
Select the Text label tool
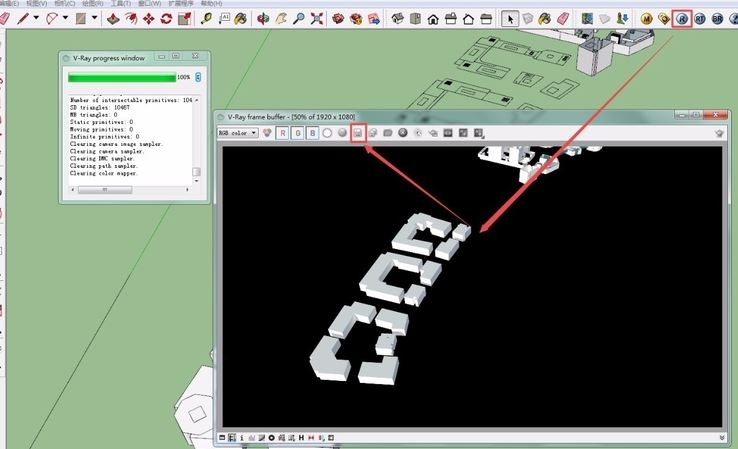tap(224, 19)
